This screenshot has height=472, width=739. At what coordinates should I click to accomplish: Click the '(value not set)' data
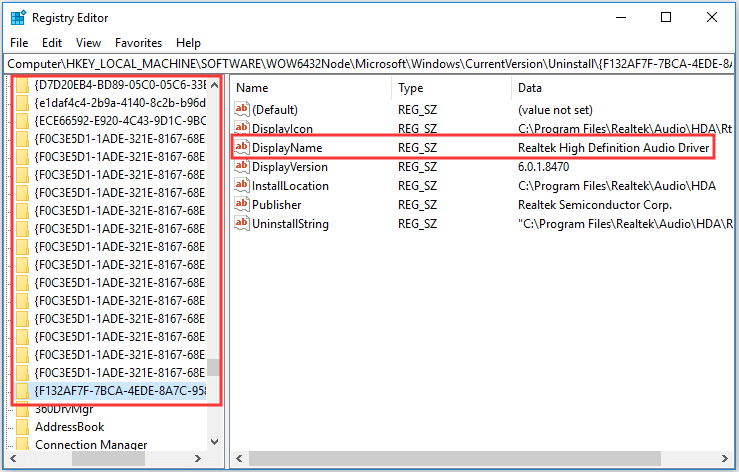click(555, 109)
